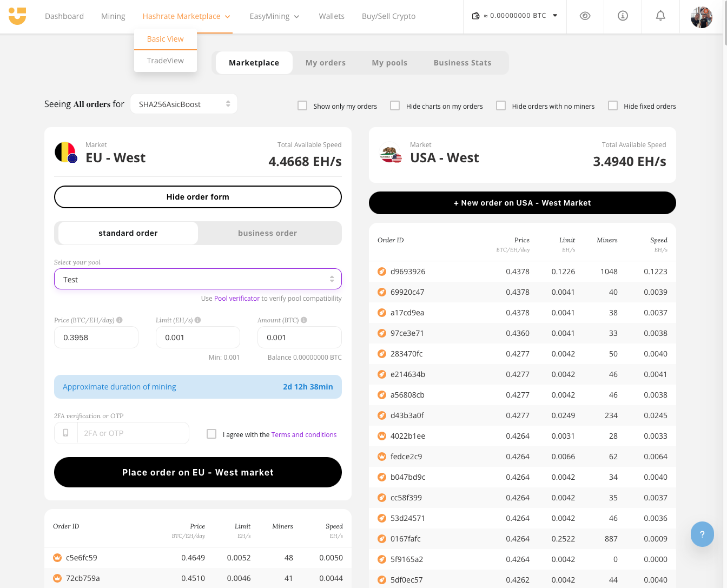The width and height of the screenshot is (727, 588).
Task: Tick the Terms and conditions agreement checkbox
Action: [211, 433]
